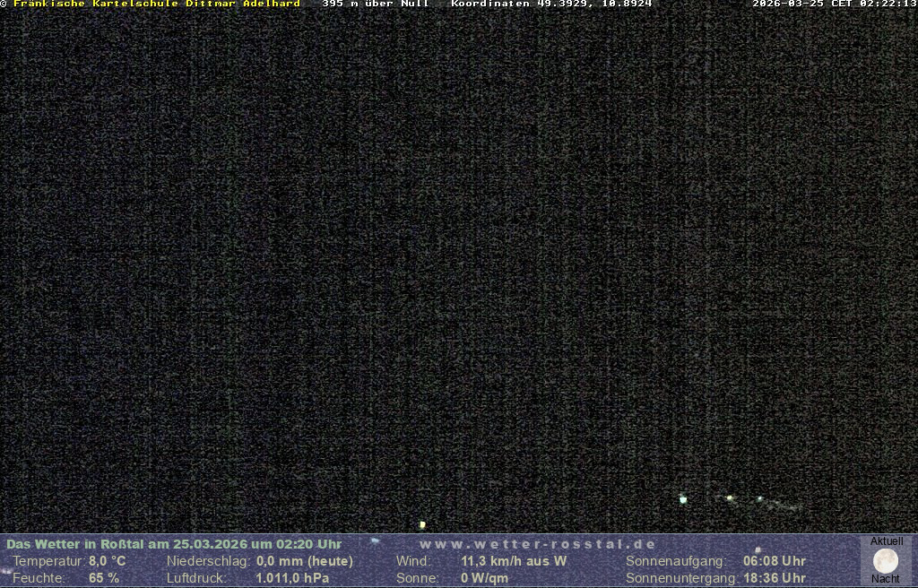
Task: Click the Sonne value 0 W/qm
Action: pos(484,578)
